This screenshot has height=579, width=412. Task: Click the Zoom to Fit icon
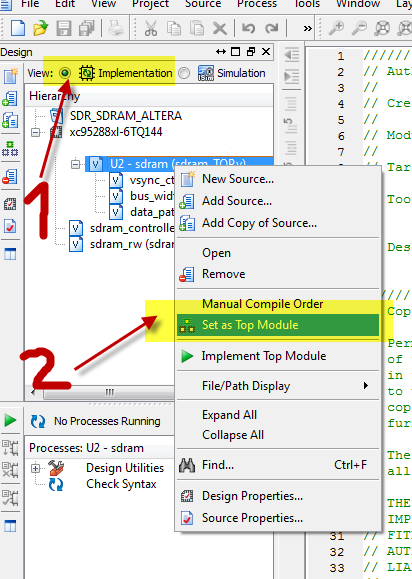[382, 28]
